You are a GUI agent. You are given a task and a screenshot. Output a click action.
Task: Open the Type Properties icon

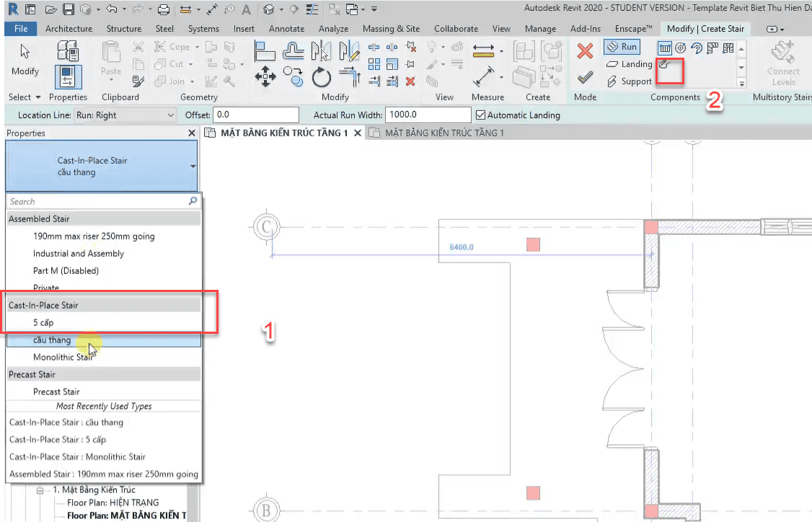pos(68,51)
